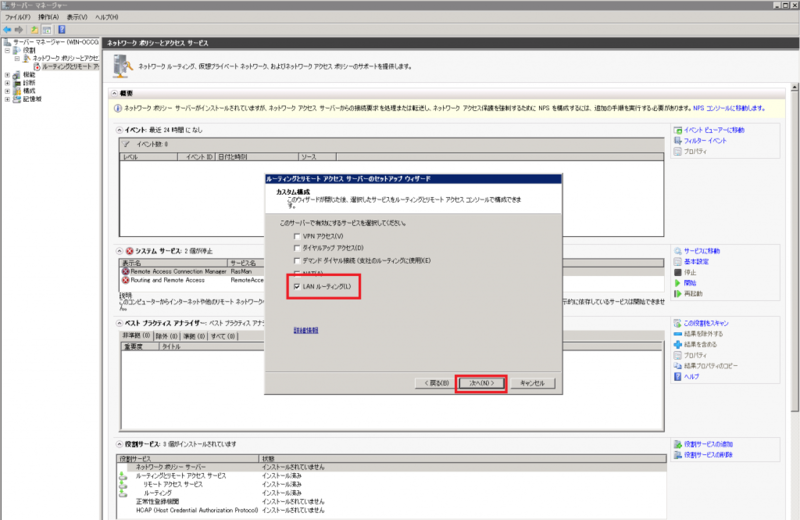Click the Forward arrow toolbar icon
The height and width of the screenshot is (520, 800).
(x=19, y=30)
